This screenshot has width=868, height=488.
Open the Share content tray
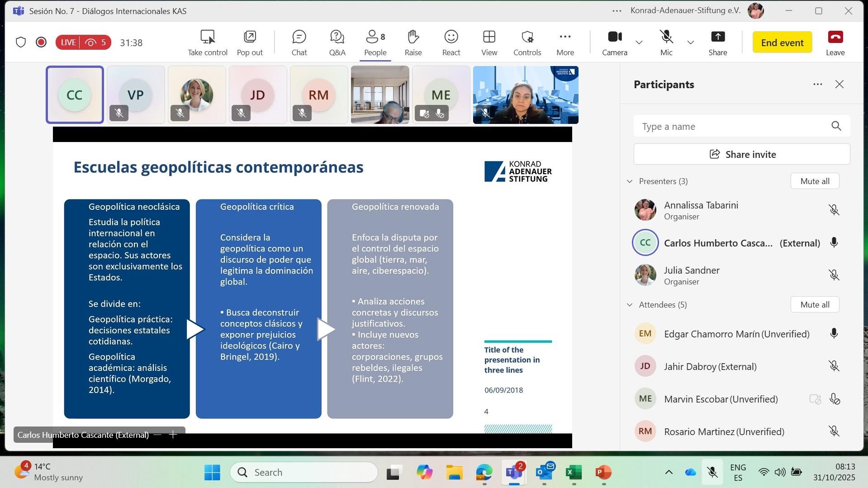[717, 43]
